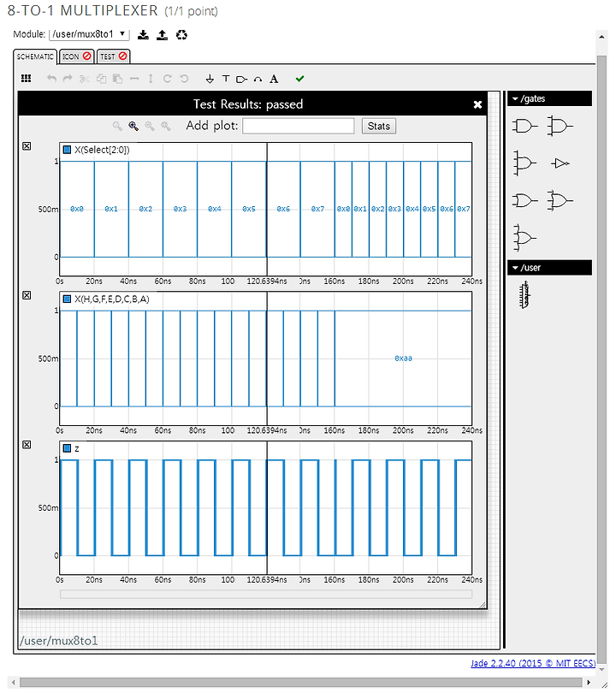Switch to the TEST tab
Viewport: 616px width, 693px height.
(x=113, y=56)
